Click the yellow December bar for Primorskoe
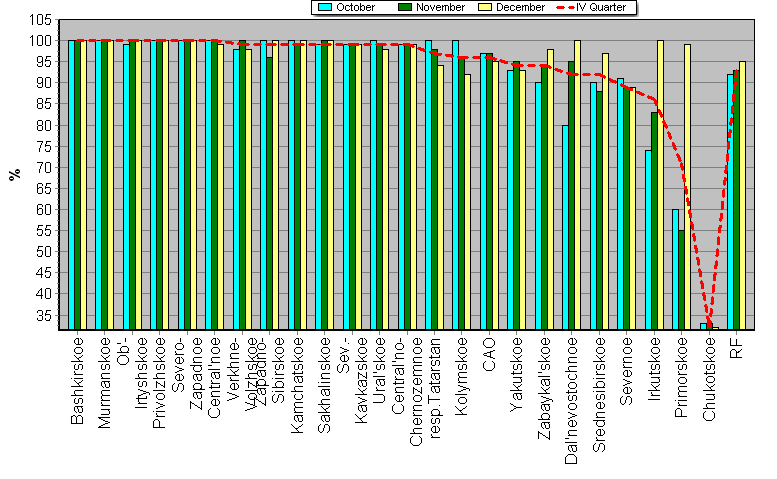 click(x=687, y=187)
